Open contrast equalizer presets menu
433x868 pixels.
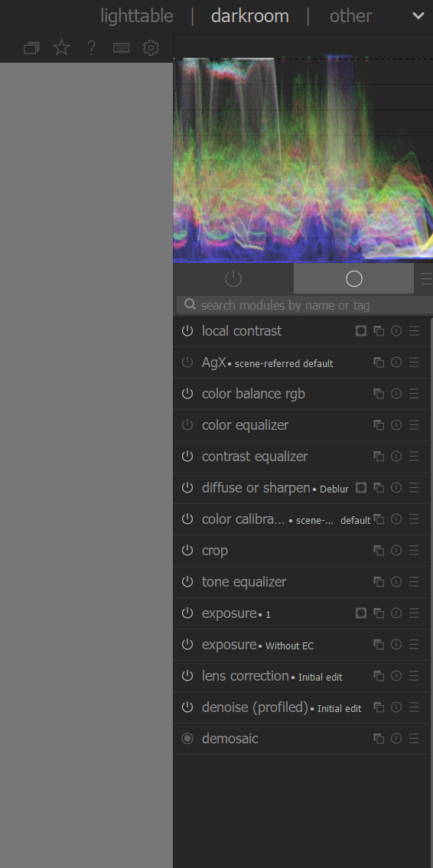click(414, 456)
